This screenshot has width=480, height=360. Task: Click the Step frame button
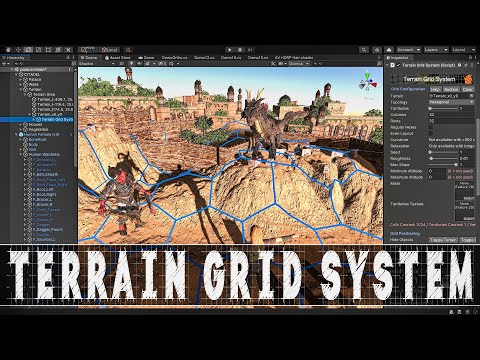pyautogui.click(x=250, y=50)
